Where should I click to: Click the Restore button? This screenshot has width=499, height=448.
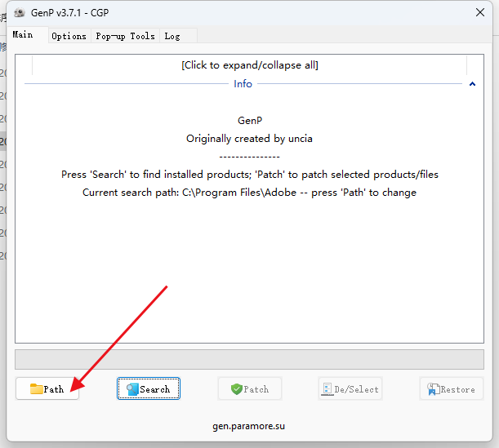[x=452, y=388]
